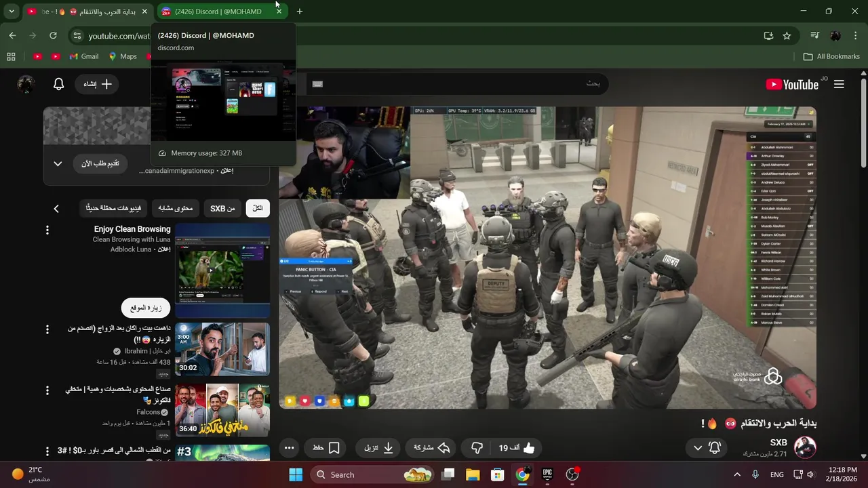Click the زيارة الموقع visit site button
The image size is (868, 488).
point(146,308)
